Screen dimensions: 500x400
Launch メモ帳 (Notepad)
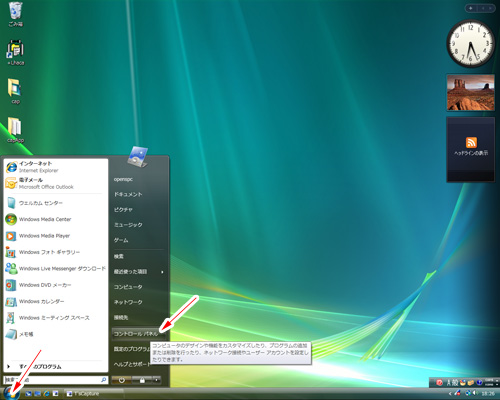[x=56, y=334]
